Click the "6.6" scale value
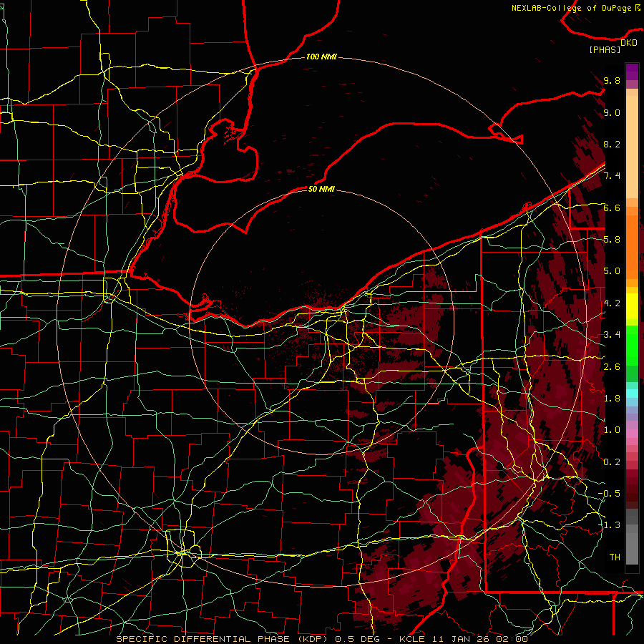Viewport: 644px width, 644px height. pos(612,208)
